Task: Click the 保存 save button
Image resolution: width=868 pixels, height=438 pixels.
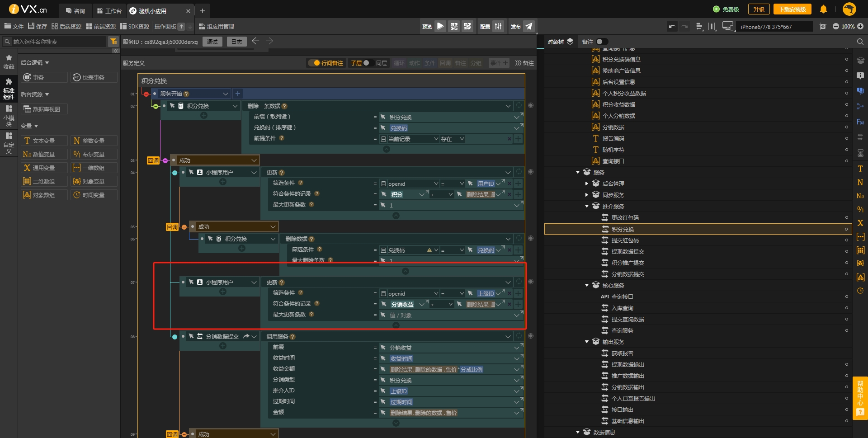Action: [38, 26]
